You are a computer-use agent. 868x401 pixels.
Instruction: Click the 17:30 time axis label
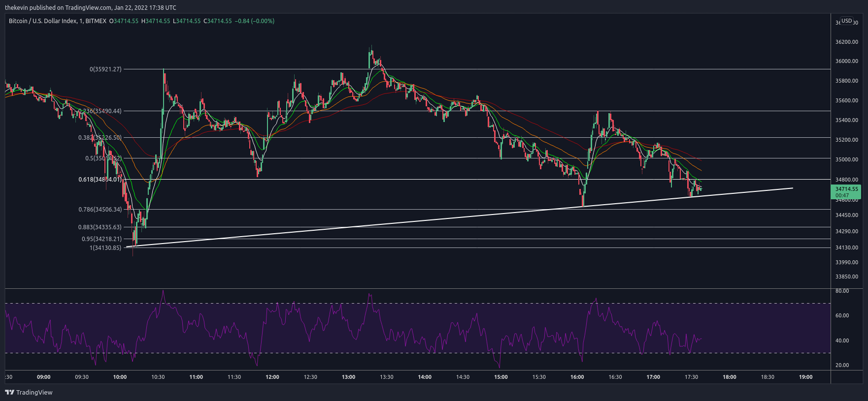click(692, 377)
